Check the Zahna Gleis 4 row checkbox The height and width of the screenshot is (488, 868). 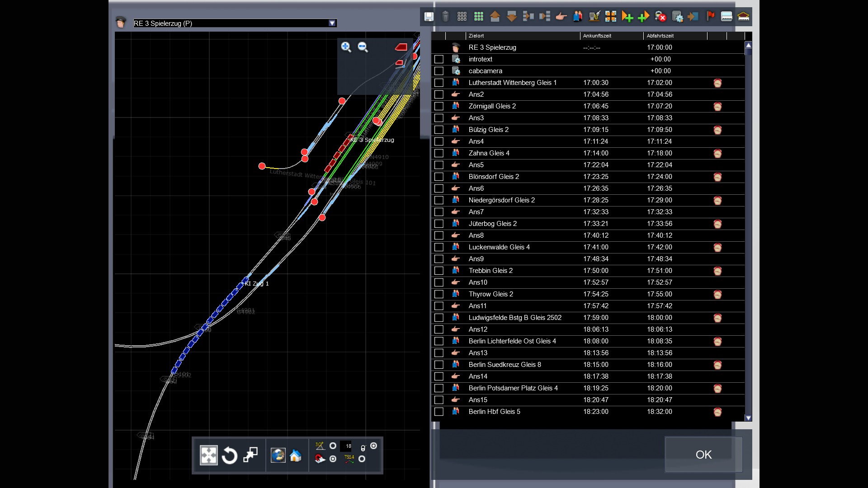coord(439,153)
